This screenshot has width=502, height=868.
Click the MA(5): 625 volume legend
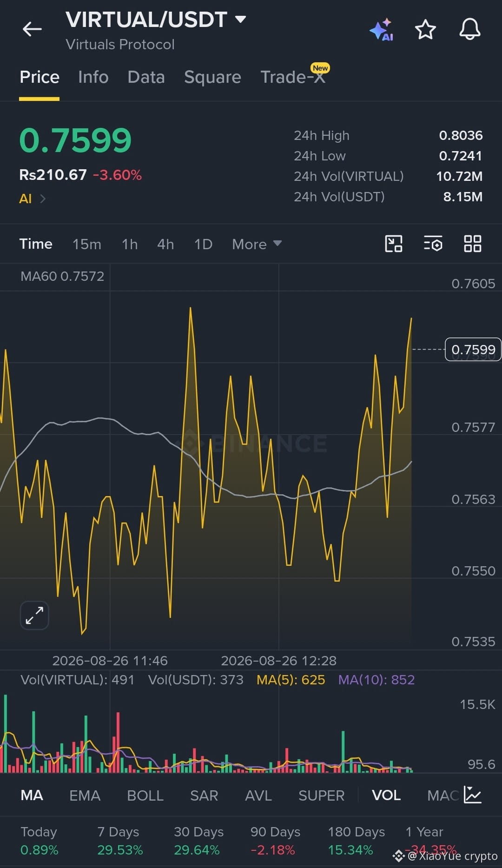coord(291,680)
